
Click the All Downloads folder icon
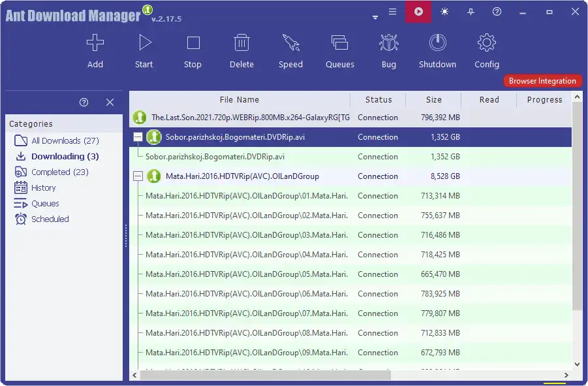click(x=21, y=140)
